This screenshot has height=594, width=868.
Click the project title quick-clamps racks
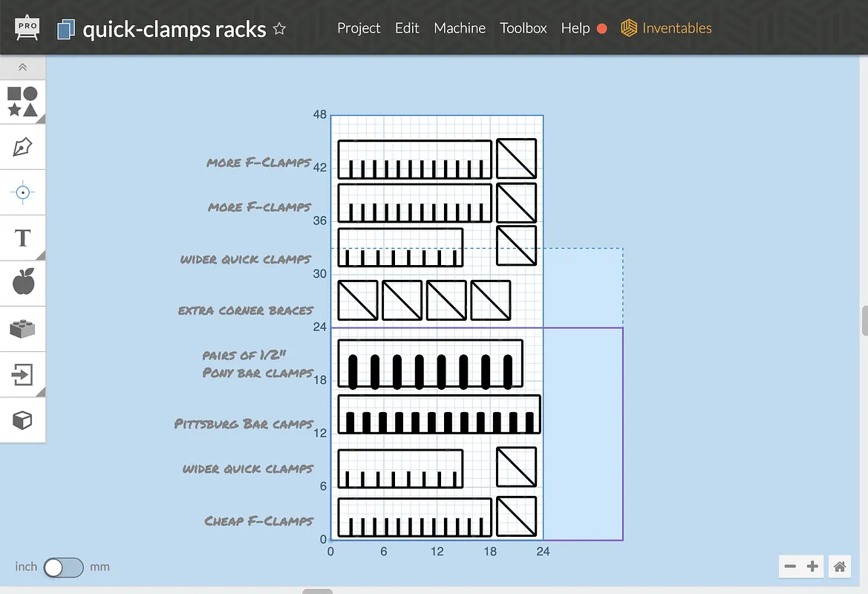[x=174, y=30]
